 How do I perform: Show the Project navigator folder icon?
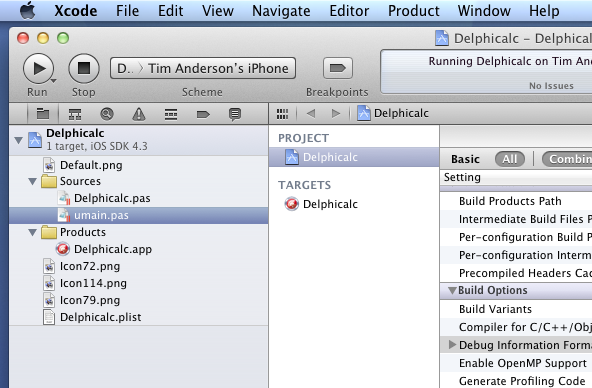click(43, 114)
